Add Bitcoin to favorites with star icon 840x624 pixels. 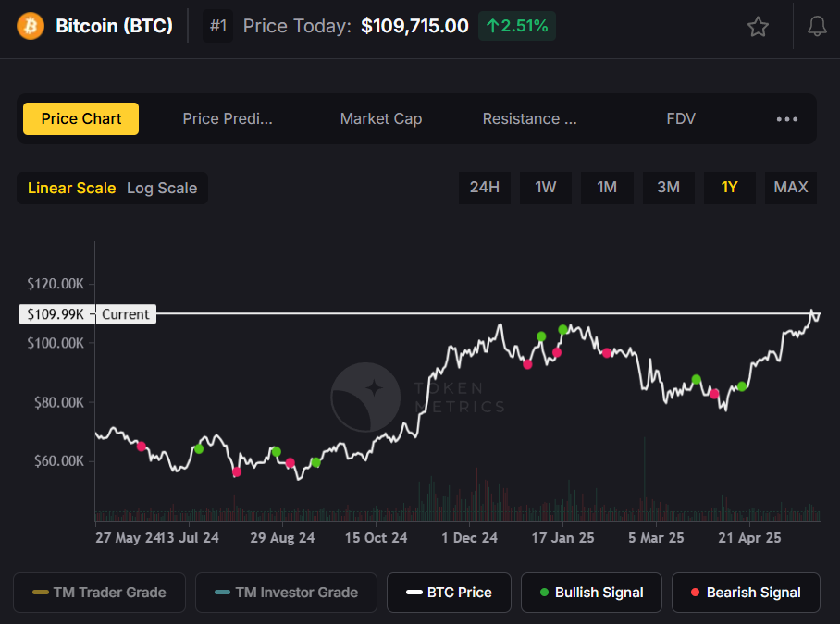(x=758, y=26)
